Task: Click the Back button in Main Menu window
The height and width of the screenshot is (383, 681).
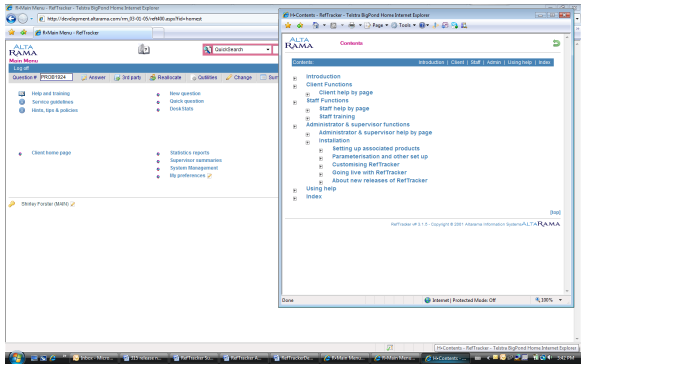Action: pos(11,19)
